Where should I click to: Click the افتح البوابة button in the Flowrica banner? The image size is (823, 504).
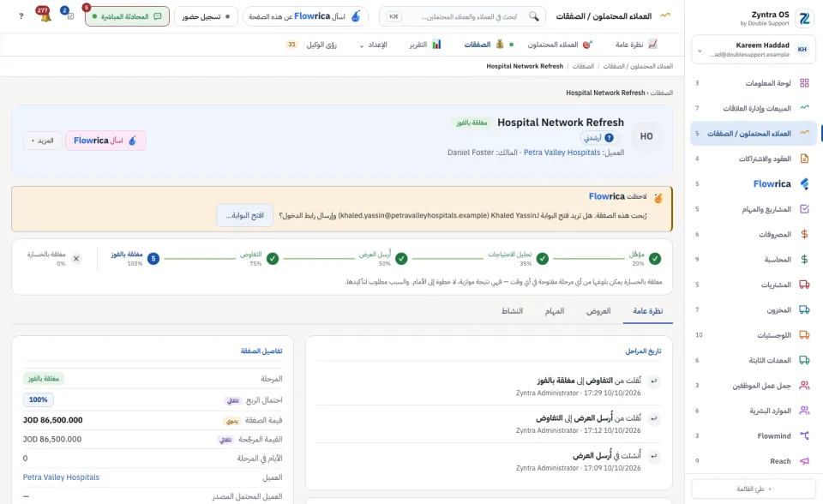coord(244,215)
